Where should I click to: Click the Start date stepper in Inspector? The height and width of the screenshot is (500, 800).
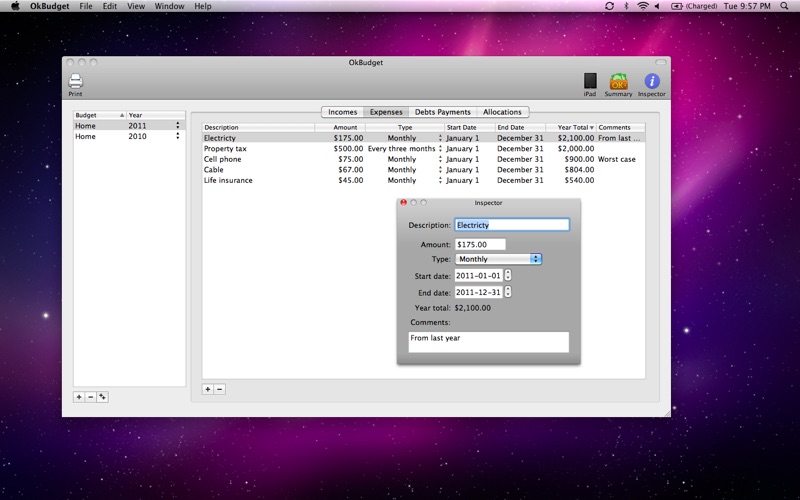click(x=508, y=276)
